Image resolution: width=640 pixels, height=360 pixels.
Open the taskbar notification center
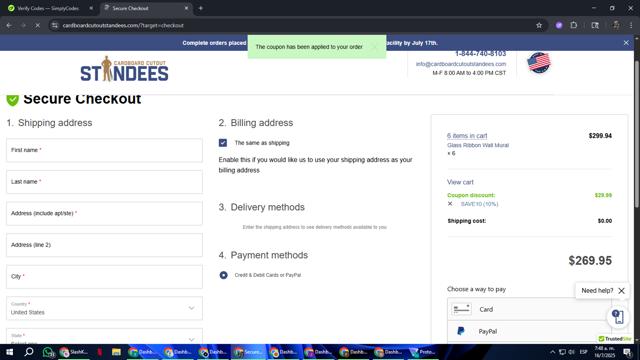[627, 352]
